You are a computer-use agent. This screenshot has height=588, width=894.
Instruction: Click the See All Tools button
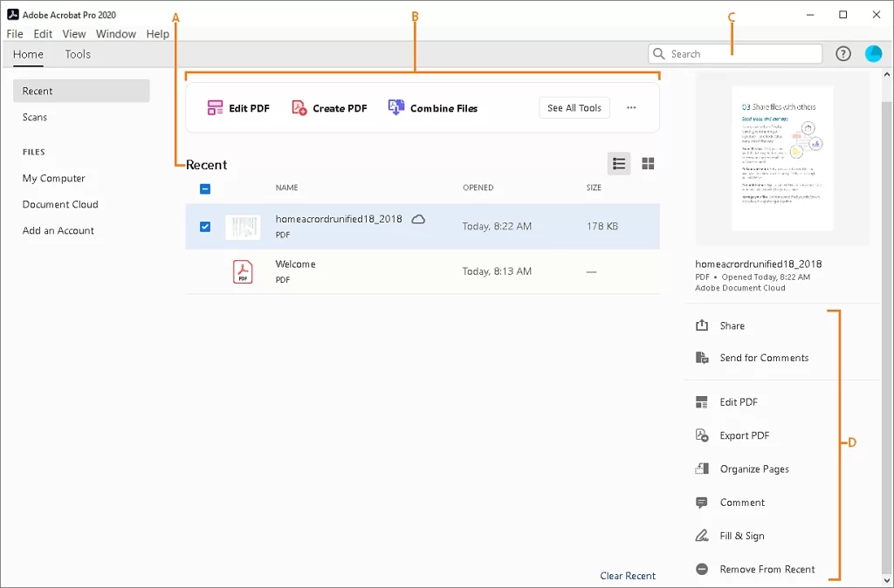pyautogui.click(x=574, y=107)
